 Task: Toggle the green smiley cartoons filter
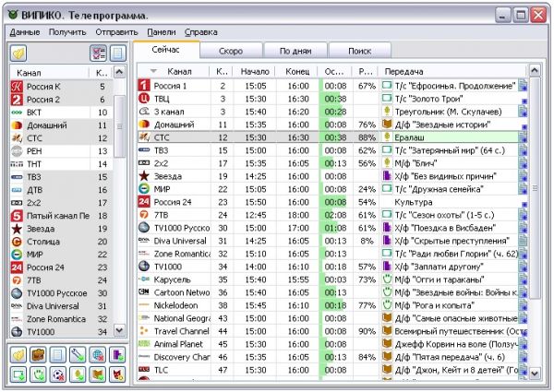pos(38,374)
